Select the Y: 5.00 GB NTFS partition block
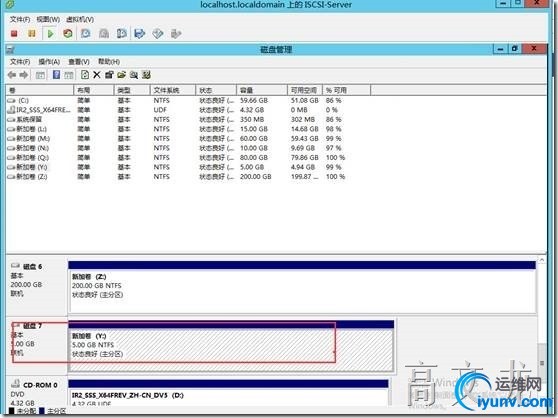Image resolution: width=558 pixels, height=418 pixels. [x=231, y=346]
